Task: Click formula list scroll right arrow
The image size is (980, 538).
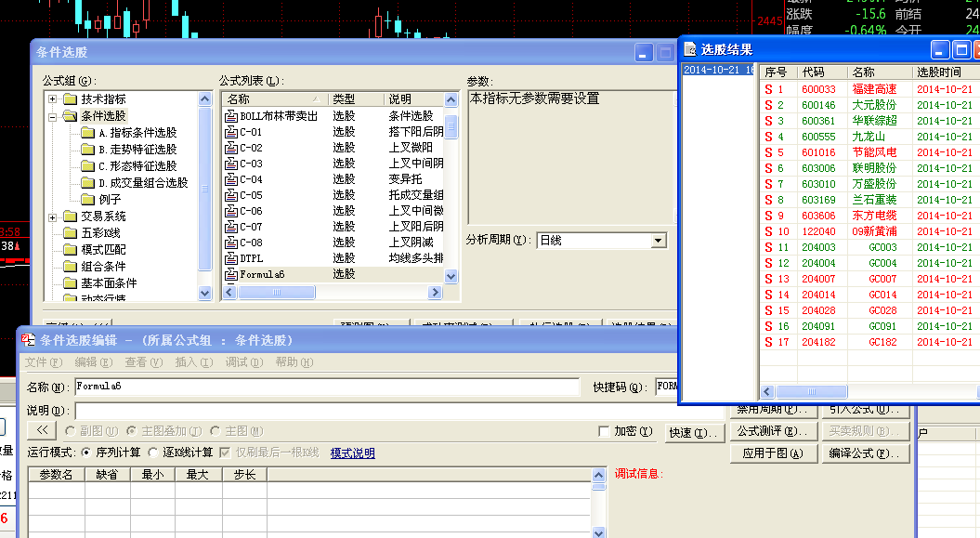Action: click(435, 292)
